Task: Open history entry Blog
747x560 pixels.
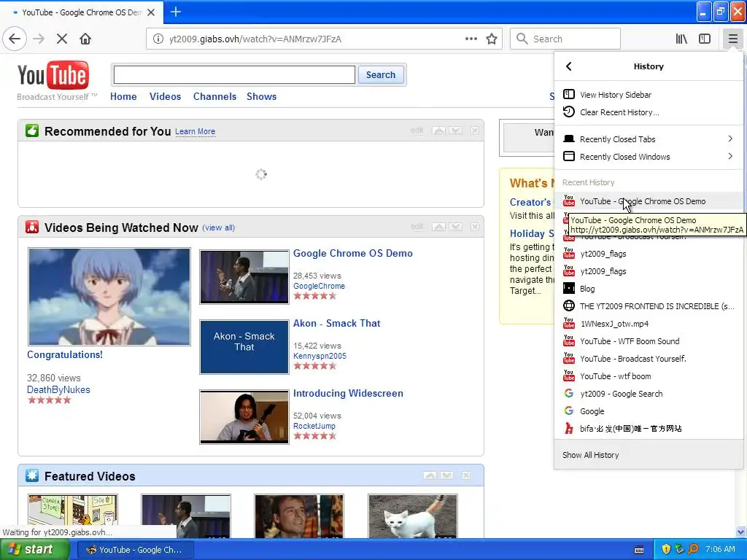Action: point(649,289)
